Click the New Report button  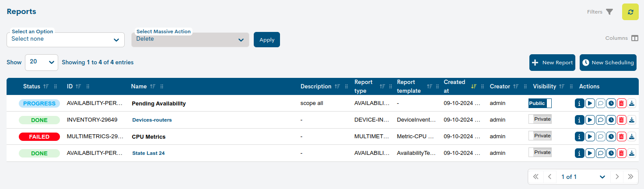[552, 63]
